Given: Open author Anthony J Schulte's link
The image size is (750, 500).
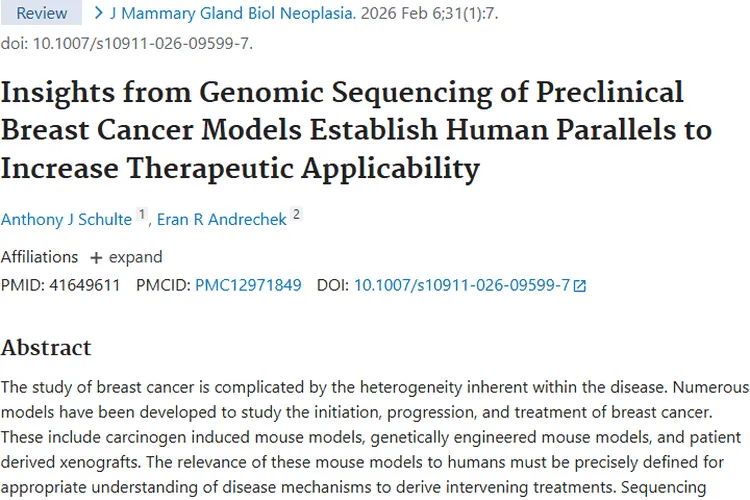Looking at the screenshot, I should point(66,219).
